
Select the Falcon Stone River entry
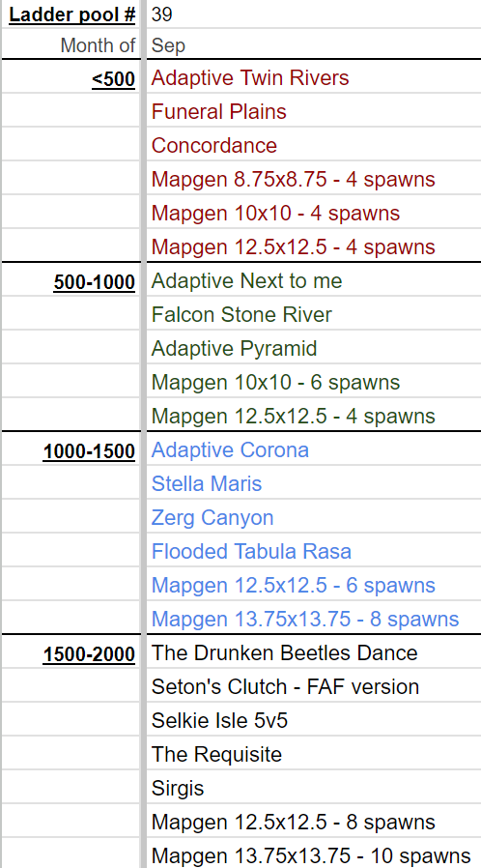coord(314,315)
